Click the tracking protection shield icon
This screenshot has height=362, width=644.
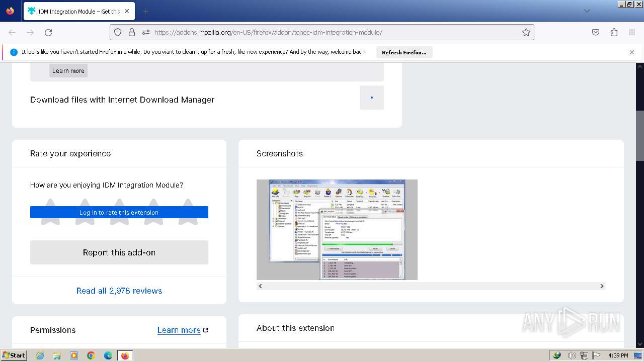(x=118, y=32)
